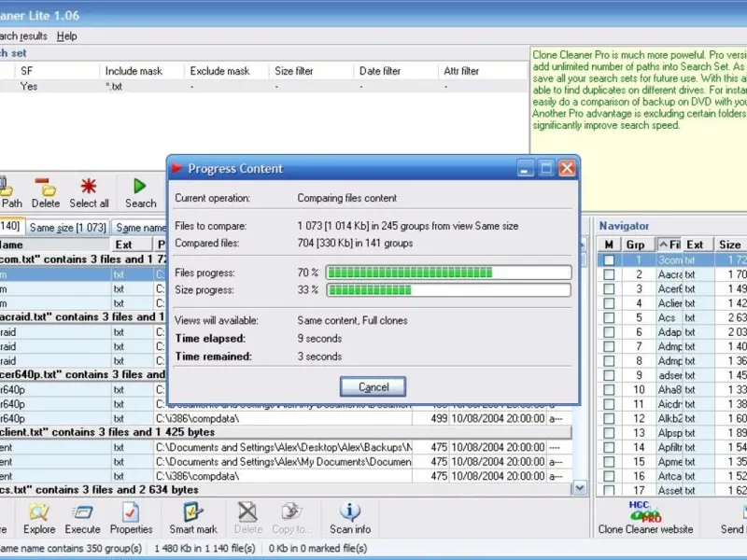Select Navigator row 13 Alpsp
The height and width of the screenshot is (560, 747).
coord(671,433)
